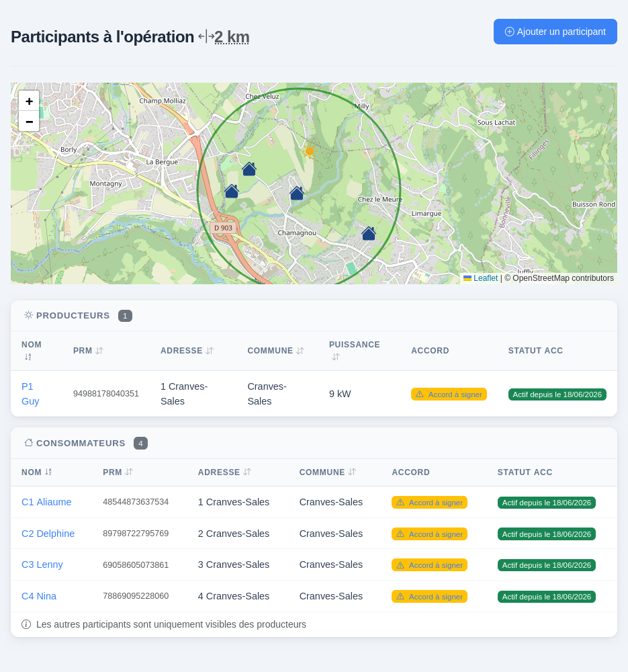
Task: Sort consumers table by PRM
Action: click(129, 472)
